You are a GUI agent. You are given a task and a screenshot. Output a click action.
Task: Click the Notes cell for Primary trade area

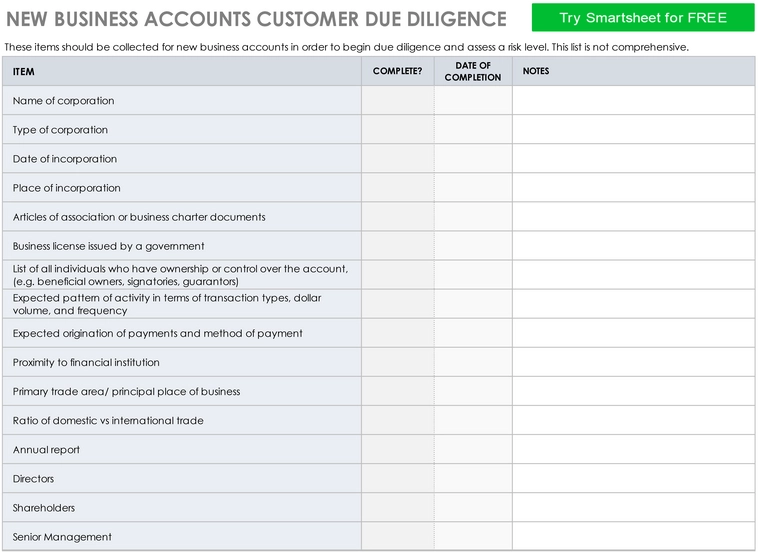634,391
